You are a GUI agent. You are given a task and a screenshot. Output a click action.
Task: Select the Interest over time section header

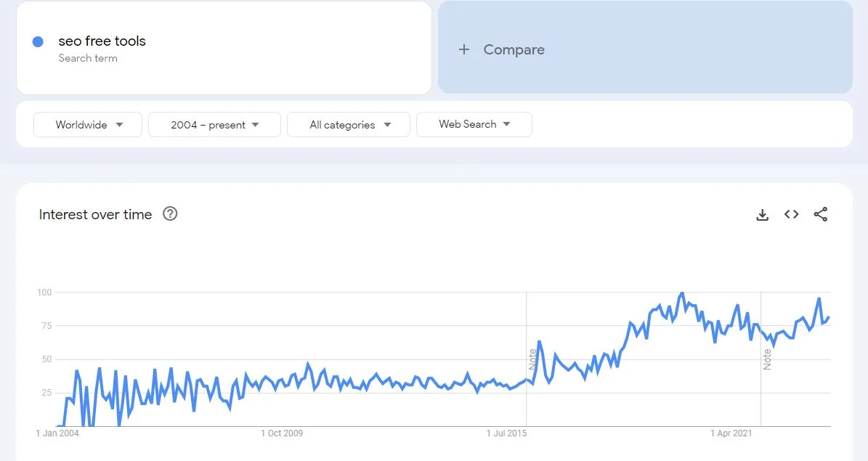pos(96,214)
